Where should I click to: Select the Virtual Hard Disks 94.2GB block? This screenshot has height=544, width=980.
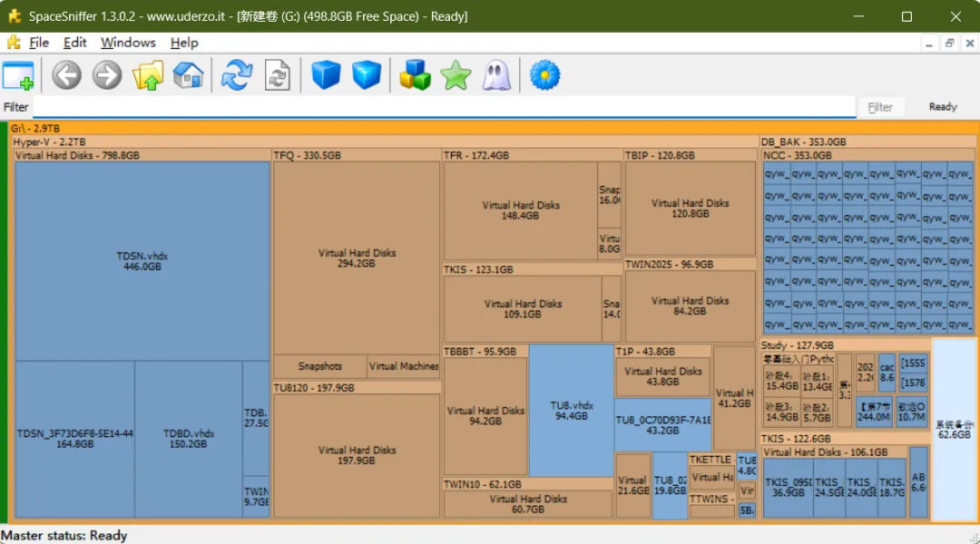click(x=485, y=416)
